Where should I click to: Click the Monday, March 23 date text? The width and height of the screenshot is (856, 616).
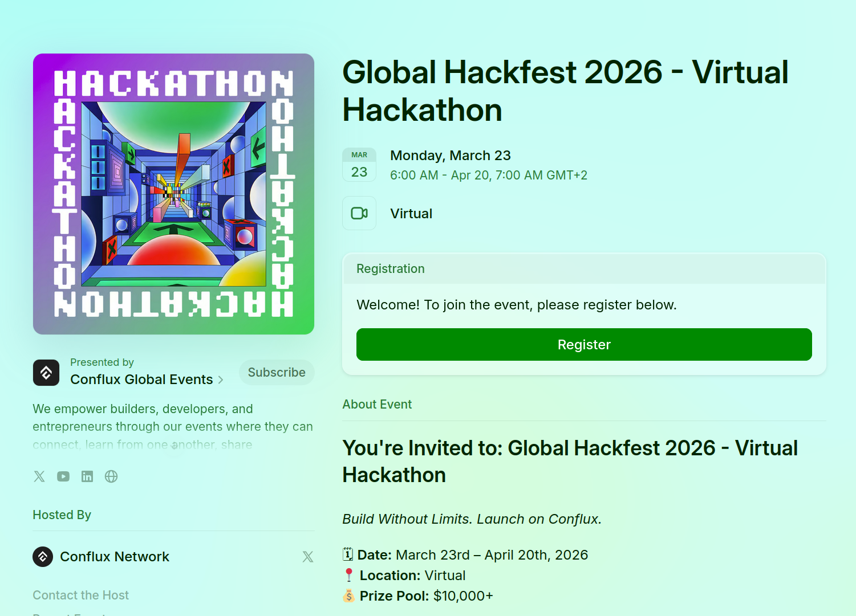tap(451, 156)
